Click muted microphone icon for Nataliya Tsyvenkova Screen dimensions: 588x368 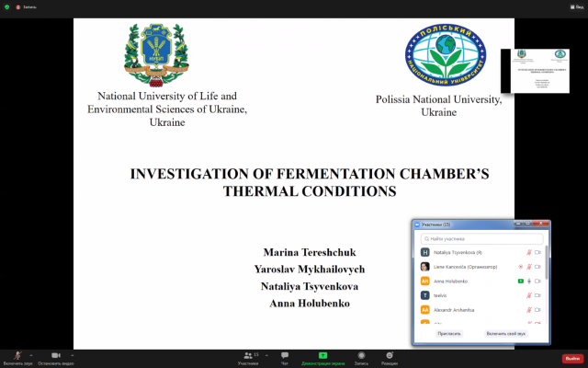[529, 252]
